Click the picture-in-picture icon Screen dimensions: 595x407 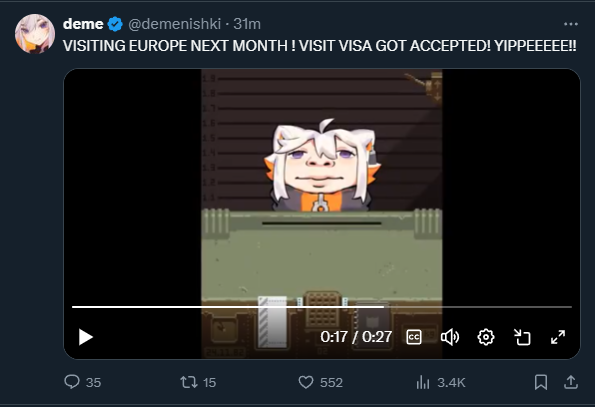coord(522,337)
